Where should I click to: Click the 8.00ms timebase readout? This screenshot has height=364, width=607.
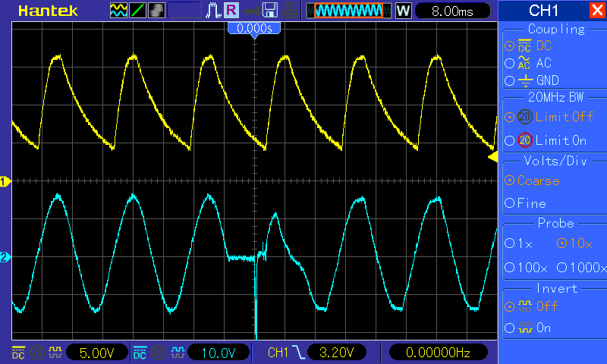[452, 11]
